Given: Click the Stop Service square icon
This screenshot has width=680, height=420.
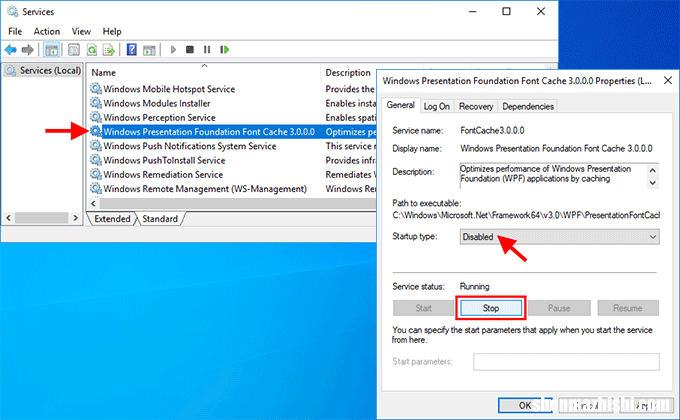Looking at the screenshot, I should [x=190, y=49].
